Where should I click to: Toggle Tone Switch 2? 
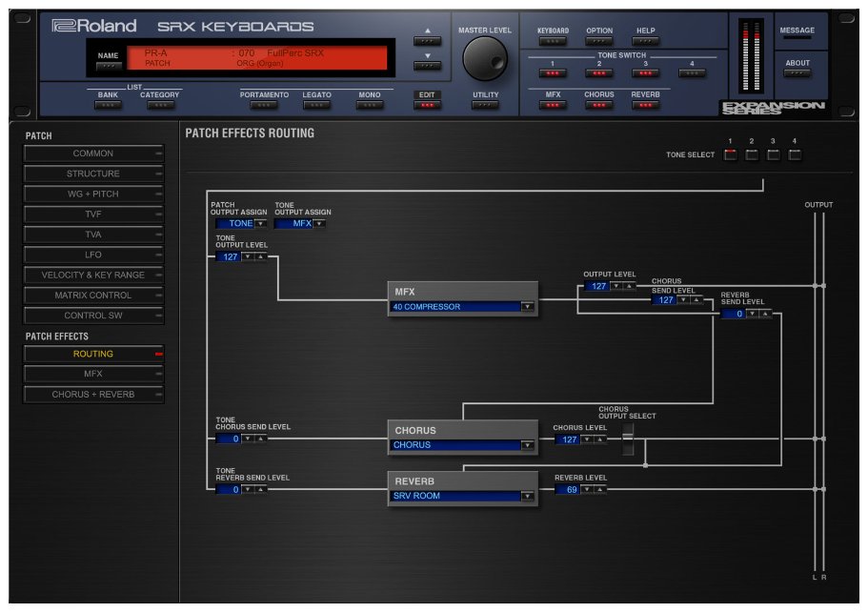click(x=599, y=73)
